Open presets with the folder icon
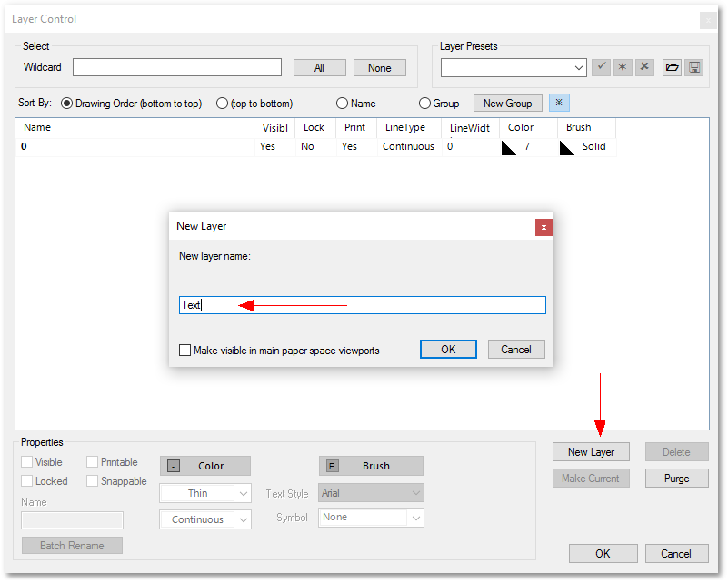Viewport: 728px width, 583px height. tap(672, 68)
